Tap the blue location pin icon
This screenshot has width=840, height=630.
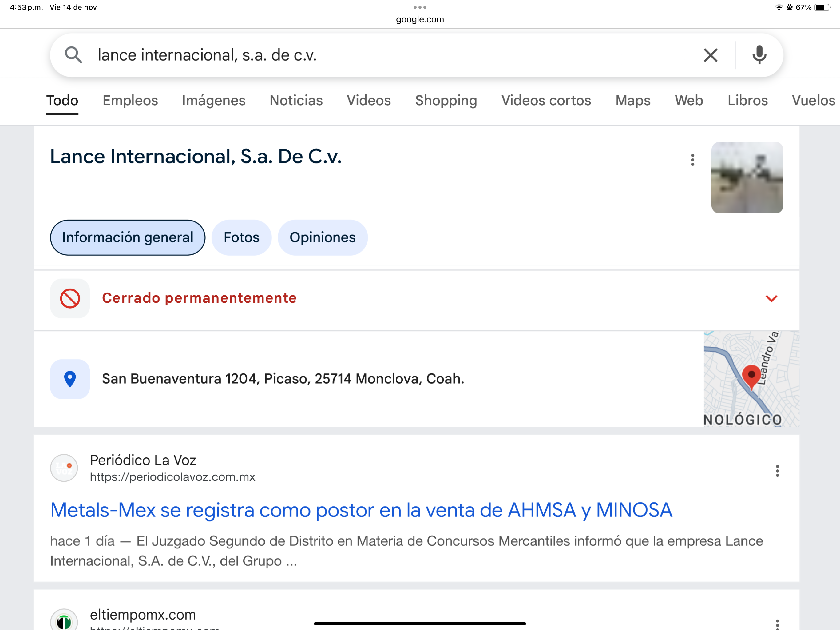pos(70,379)
